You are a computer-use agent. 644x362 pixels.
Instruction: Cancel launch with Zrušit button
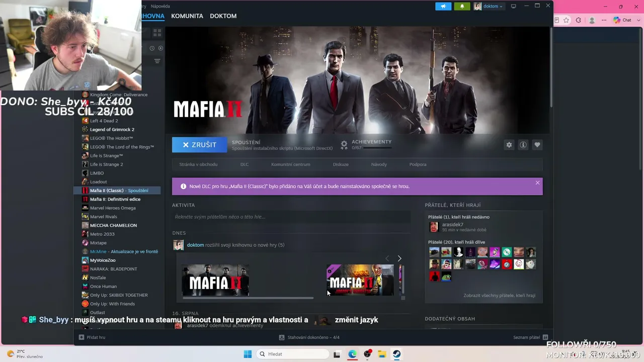point(199,145)
